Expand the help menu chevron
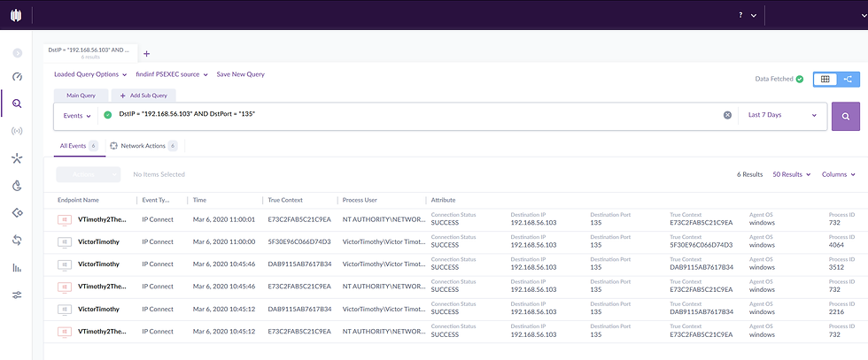Viewport: 868px width, 360px height. tap(754, 16)
